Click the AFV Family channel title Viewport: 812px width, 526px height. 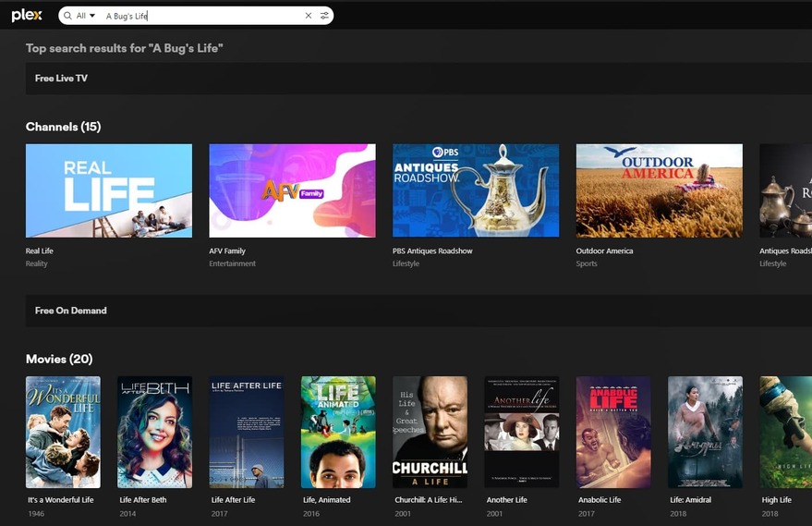(x=227, y=251)
